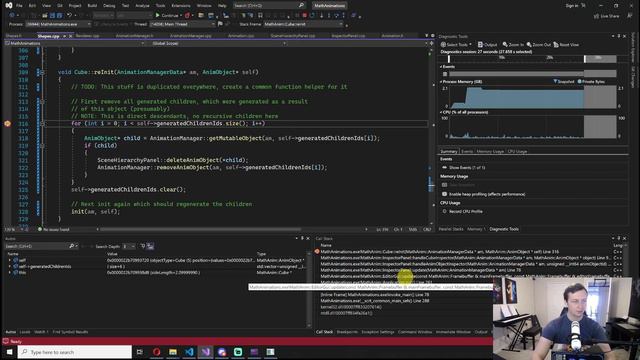Open the Extensions menu
Image resolution: width=640 pixels, height=360 pixels.
(181, 6)
